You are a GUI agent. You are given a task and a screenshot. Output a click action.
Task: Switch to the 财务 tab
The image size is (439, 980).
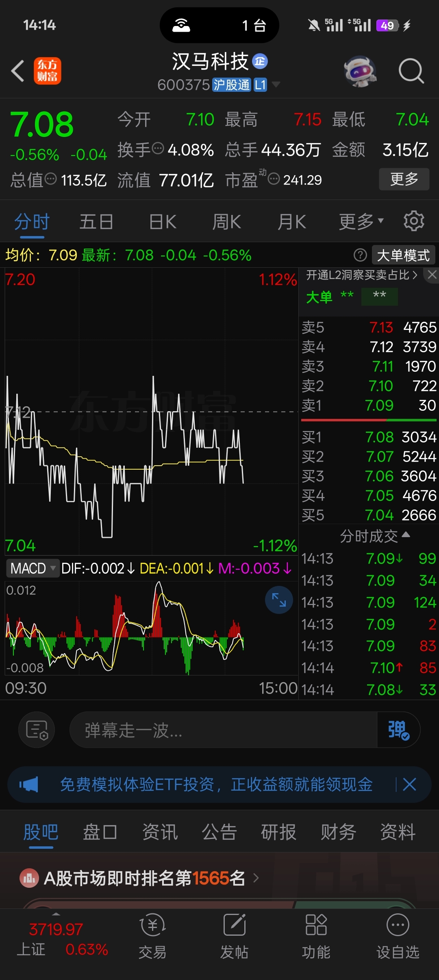pos(338,832)
